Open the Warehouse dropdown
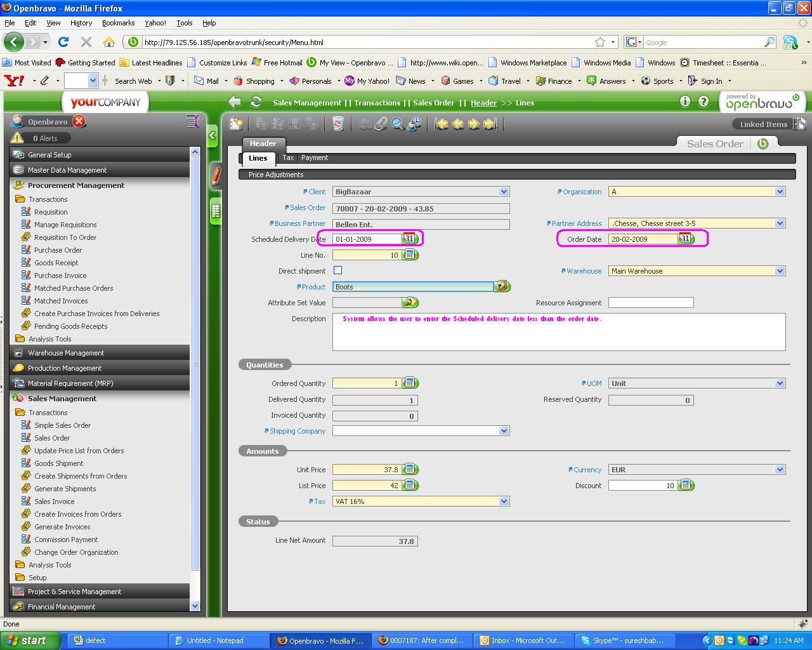The image size is (812, 650). [780, 271]
